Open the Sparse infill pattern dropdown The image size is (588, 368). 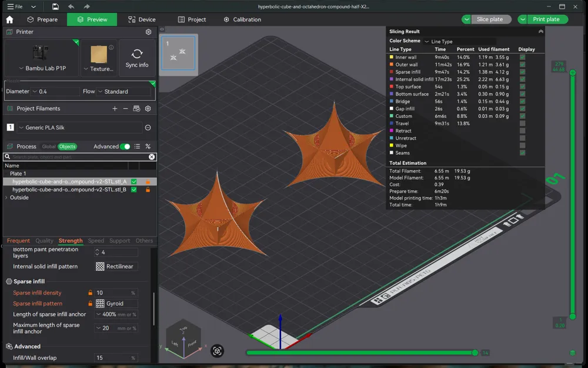pos(116,303)
